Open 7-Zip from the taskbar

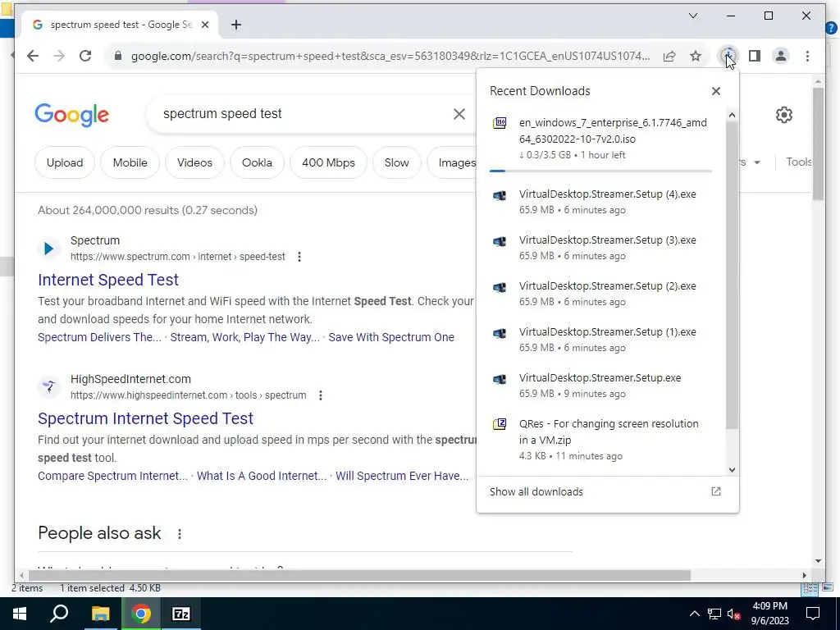[181, 614]
